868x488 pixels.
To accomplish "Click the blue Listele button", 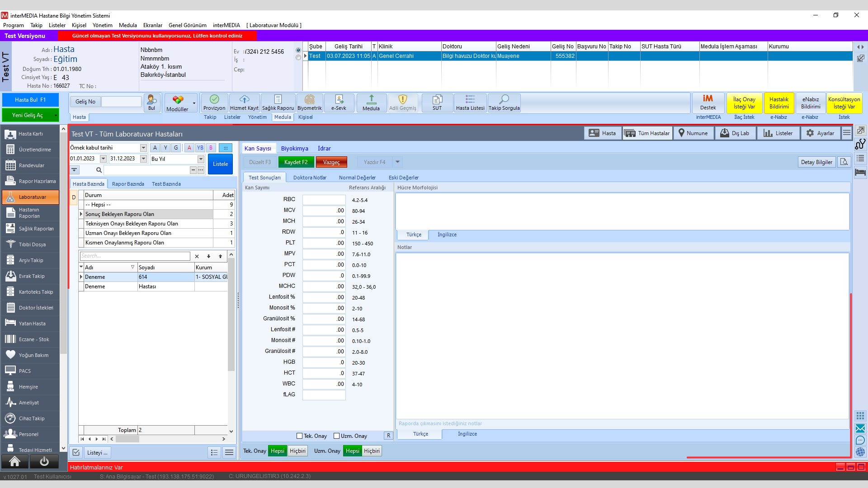I will coord(220,164).
